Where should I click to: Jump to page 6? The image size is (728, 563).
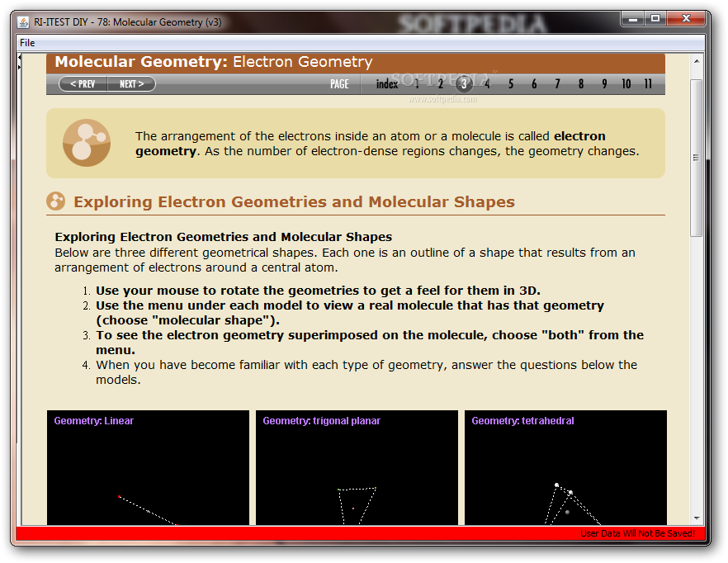pos(534,84)
